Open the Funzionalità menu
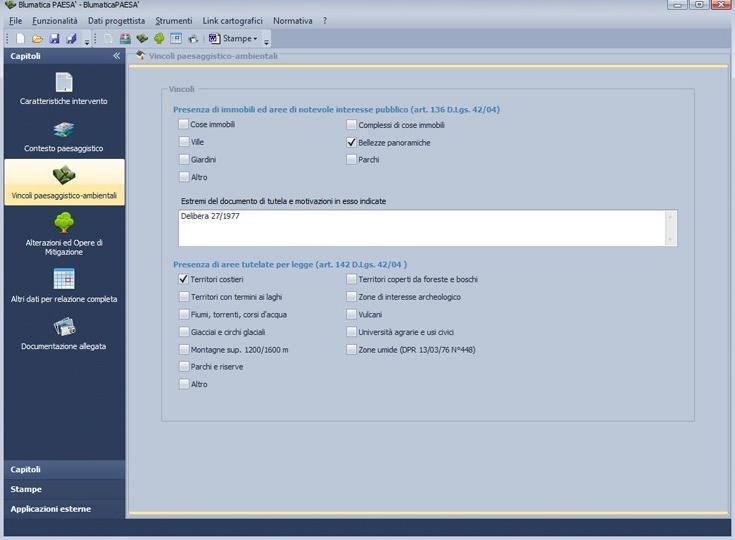Image resolution: width=735 pixels, height=540 pixels. pyautogui.click(x=55, y=21)
